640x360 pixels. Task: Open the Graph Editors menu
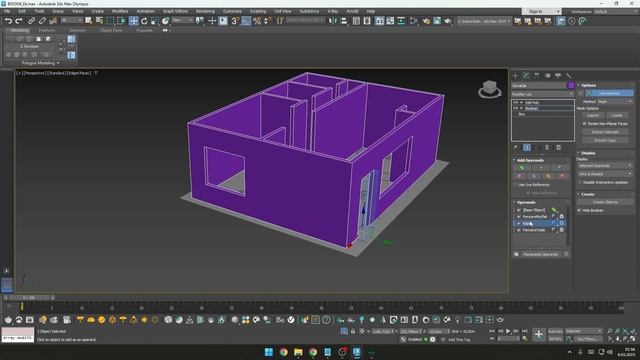pyautogui.click(x=176, y=11)
